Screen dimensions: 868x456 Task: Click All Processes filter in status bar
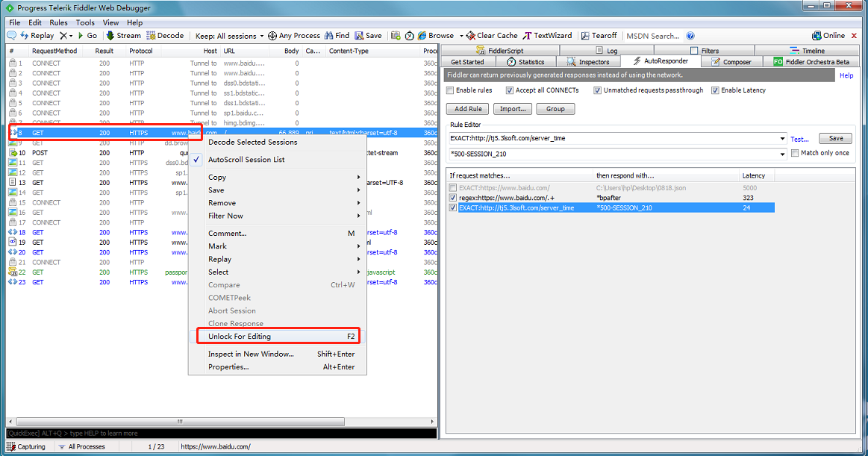[x=81, y=446]
